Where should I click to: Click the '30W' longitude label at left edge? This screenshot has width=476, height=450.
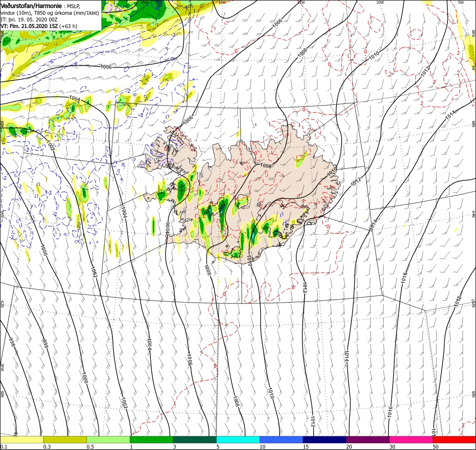(2, 367)
